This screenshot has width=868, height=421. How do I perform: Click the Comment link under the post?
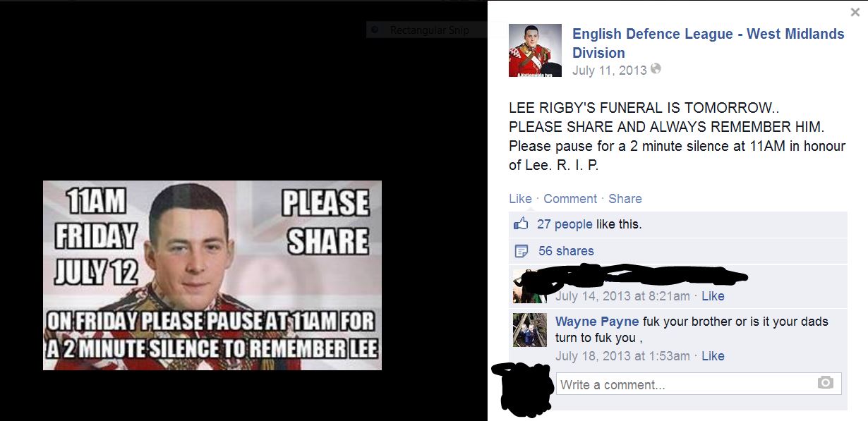point(570,199)
